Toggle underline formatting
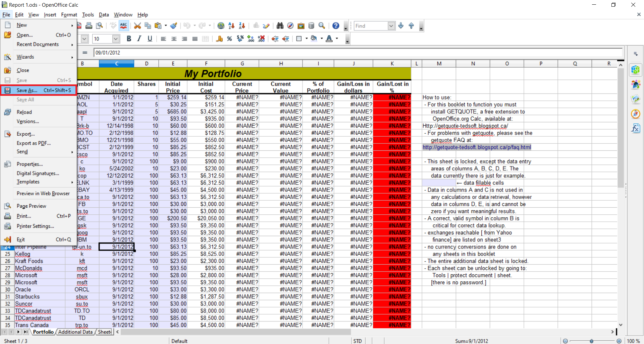The height and width of the screenshot is (344, 644). [x=150, y=39]
